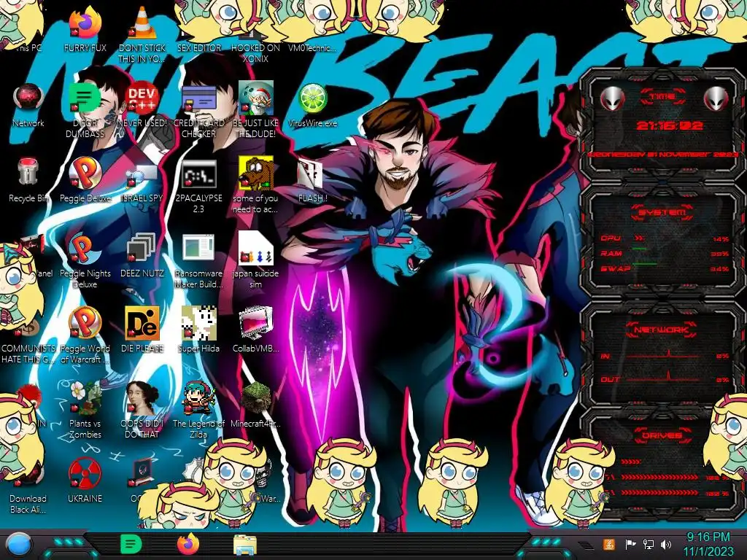Click the TIME heading of the widget

click(662, 97)
